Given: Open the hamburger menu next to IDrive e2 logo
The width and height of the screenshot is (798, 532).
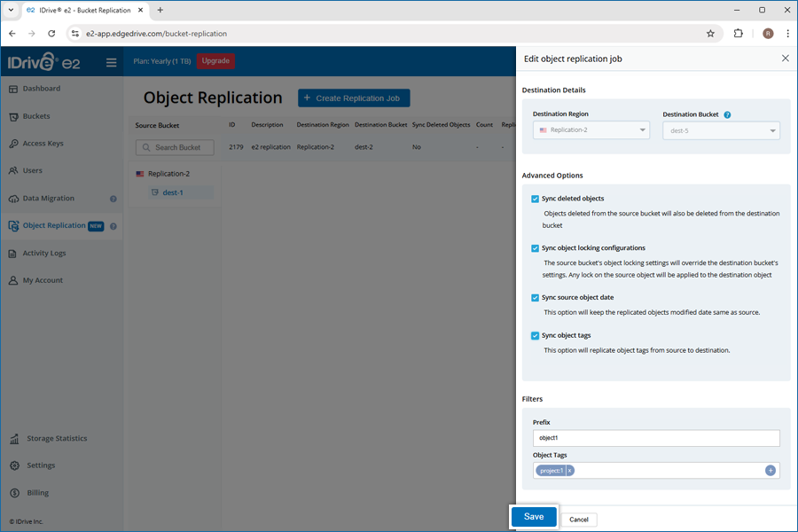Looking at the screenshot, I should coord(111,63).
